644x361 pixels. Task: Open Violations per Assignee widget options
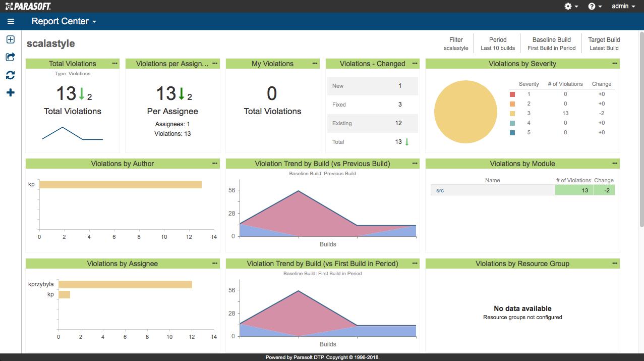[x=215, y=64]
